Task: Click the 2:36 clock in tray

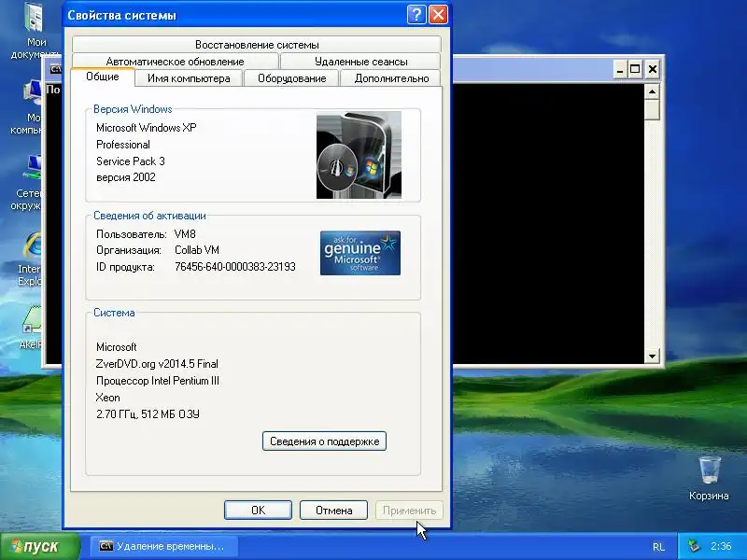Action: (x=720, y=546)
